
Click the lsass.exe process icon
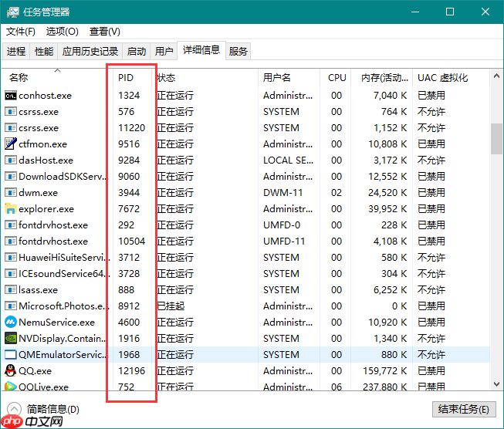click(10, 289)
